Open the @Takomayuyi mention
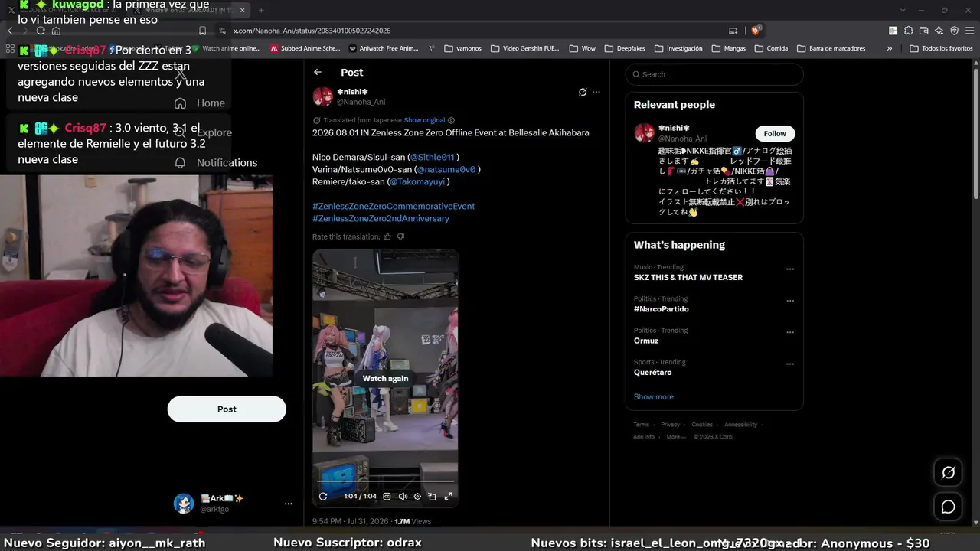The image size is (980, 551). click(417, 181)
